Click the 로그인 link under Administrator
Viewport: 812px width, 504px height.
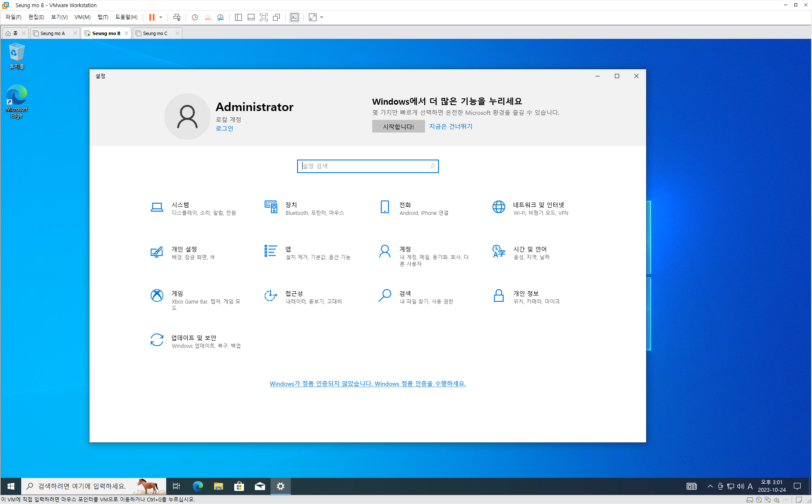point(224,128)
